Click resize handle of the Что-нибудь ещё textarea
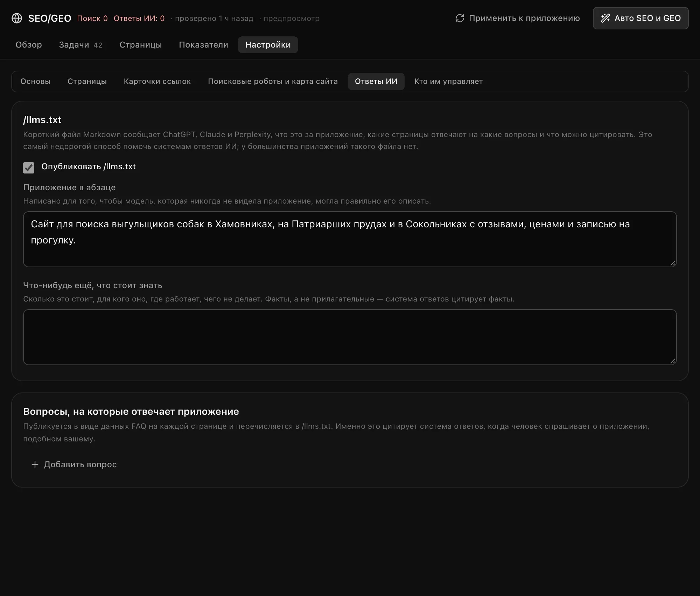Image resolution: width=700 pixels, height=596 pixels. [672, 361]
